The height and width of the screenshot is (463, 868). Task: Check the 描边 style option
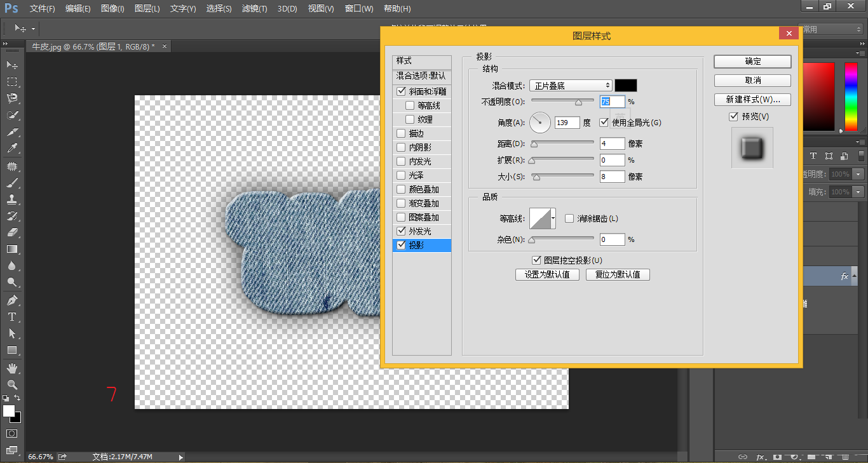(x=402, y=133)
